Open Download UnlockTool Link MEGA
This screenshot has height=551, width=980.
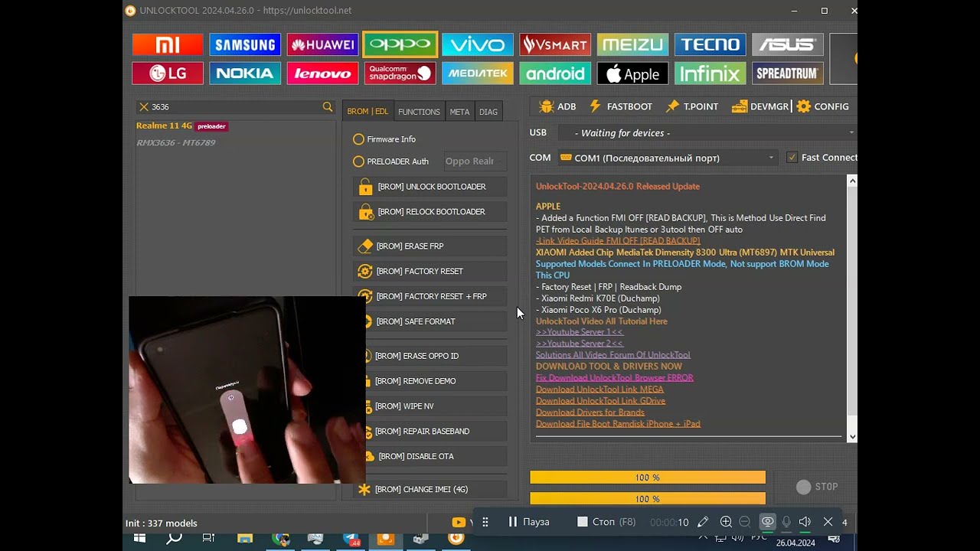(599, 390)
